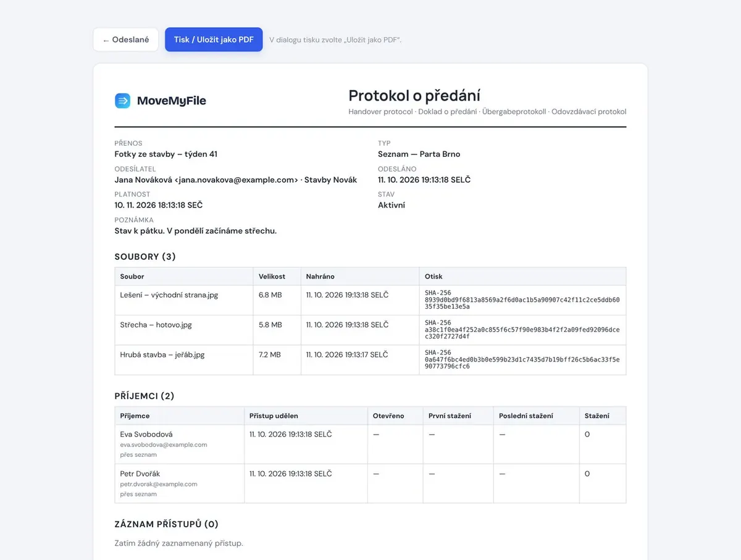
Task: Select type Seznam — Parta Brno
Action: tap(419, 154)
